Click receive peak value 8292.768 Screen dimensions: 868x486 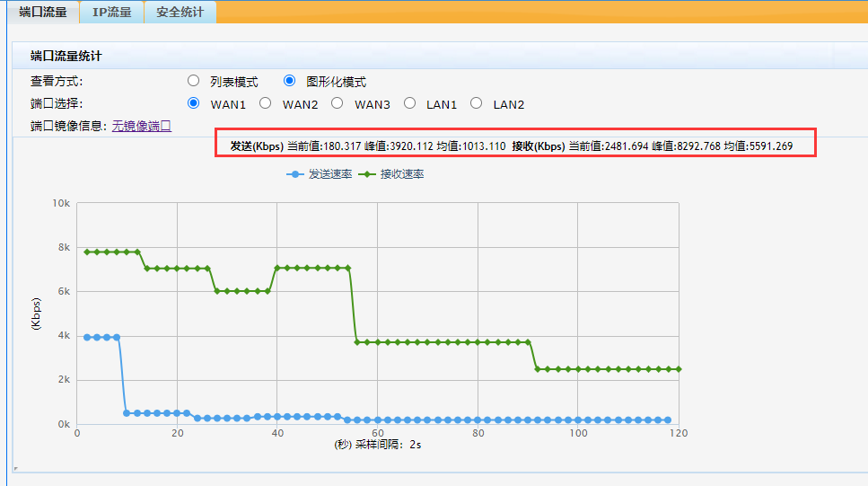point(699,146)
